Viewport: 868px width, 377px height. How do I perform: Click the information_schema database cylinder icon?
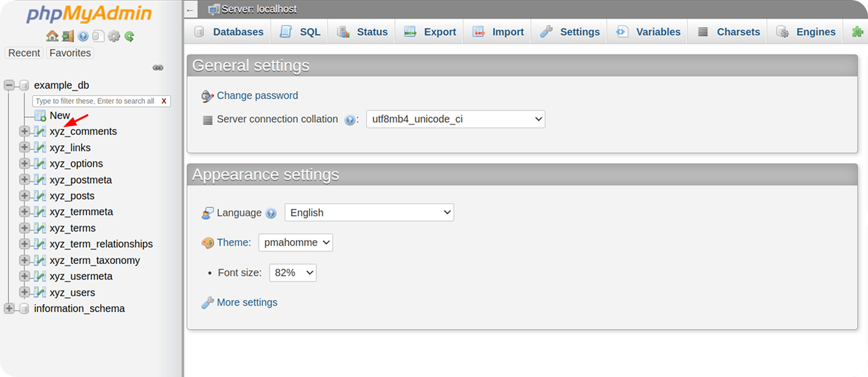(x=24, y=308)
